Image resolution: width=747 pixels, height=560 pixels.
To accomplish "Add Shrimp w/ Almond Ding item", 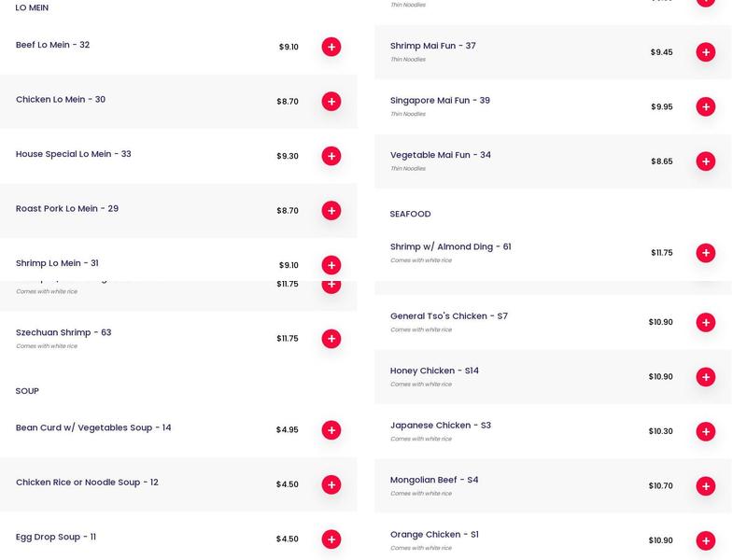I will (706, 253).
